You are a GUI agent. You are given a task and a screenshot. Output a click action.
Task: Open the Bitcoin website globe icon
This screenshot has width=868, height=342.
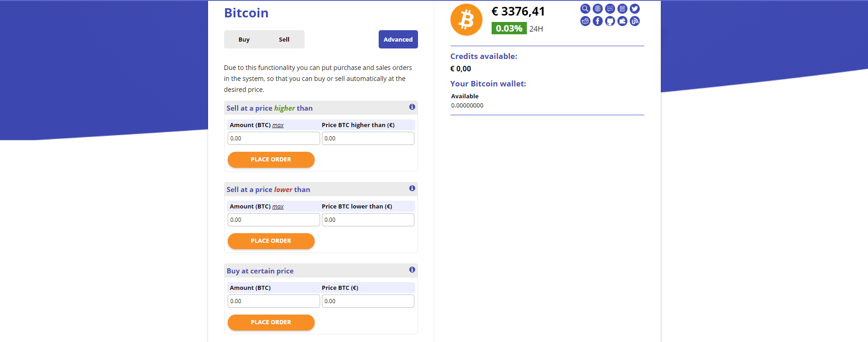(x=597, y=9)
